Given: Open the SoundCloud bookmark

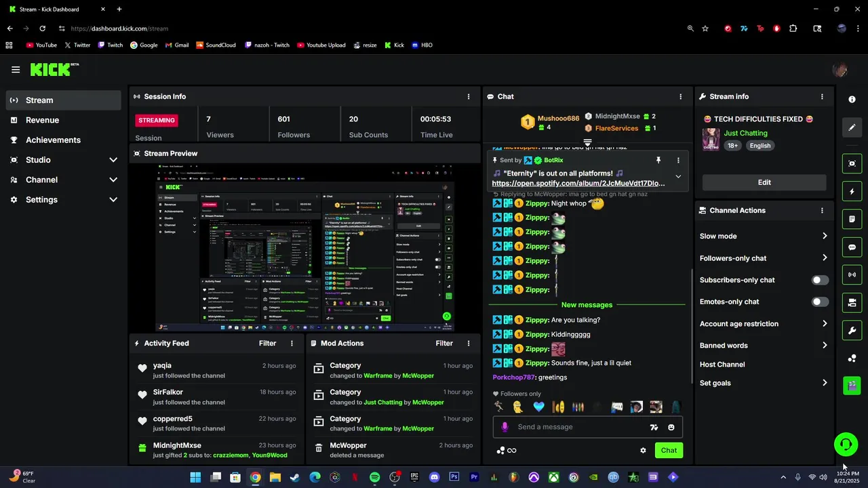Looking at the screenshot, I should 216,45.
